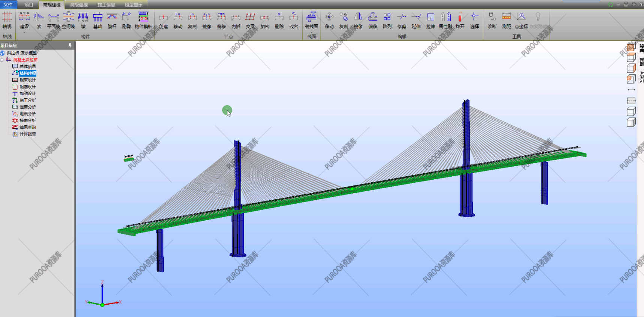
Task: Click 偏移 in the 编辑 group
Action: coord(373,20)
